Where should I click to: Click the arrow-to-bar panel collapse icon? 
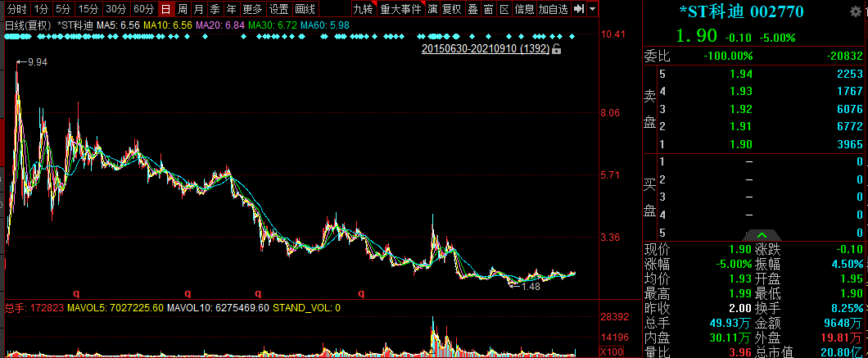click(x=579, y=9)
